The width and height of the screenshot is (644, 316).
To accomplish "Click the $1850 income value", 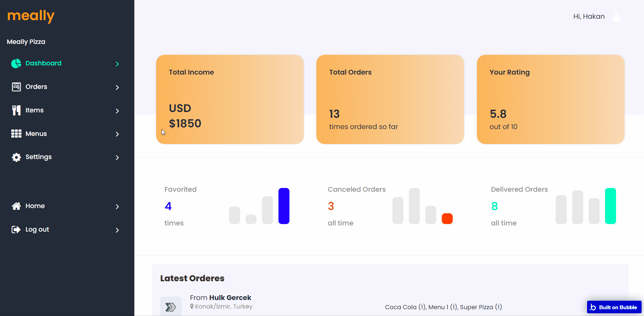I will (185, 123).
